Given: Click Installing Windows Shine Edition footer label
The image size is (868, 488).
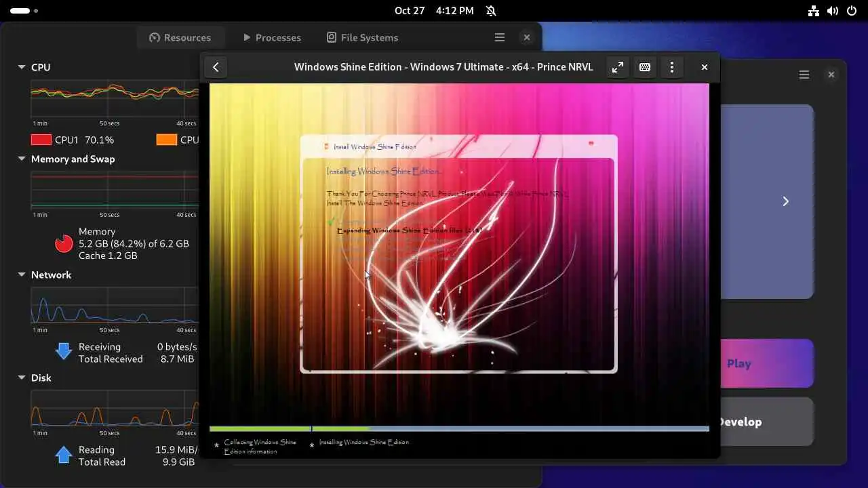Looking at the screenshot, I should [x=364, y=442].
